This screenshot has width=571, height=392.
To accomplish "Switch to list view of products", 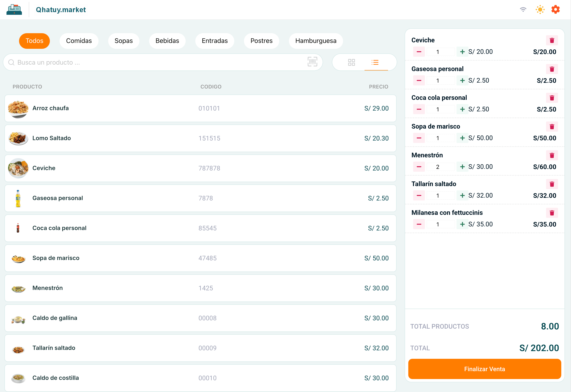I will [375, 62].
